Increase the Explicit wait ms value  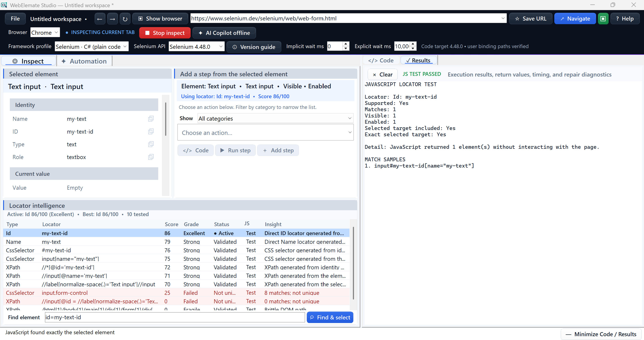click(x=413, y=44)
